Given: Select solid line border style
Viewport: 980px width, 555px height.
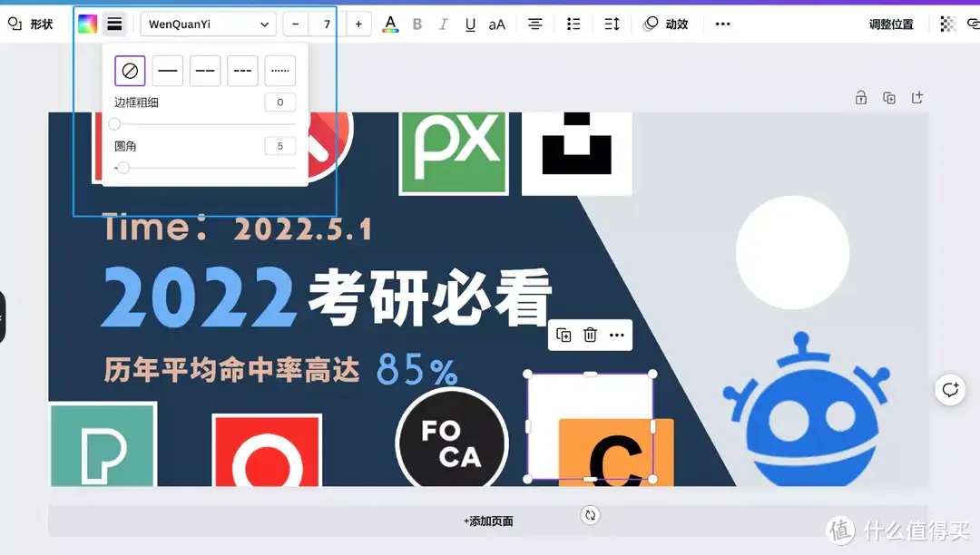Looking at the screenshot, I should (168, 71).
